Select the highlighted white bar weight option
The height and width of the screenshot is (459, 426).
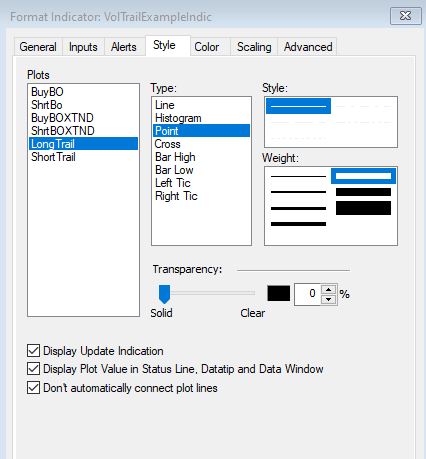[x=363, y=176]
